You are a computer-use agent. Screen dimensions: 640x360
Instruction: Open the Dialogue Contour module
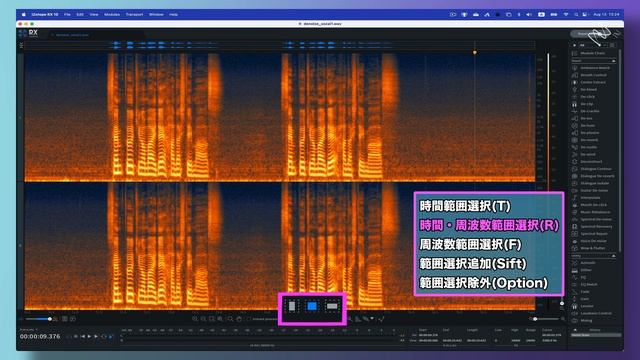coord(596,169)
